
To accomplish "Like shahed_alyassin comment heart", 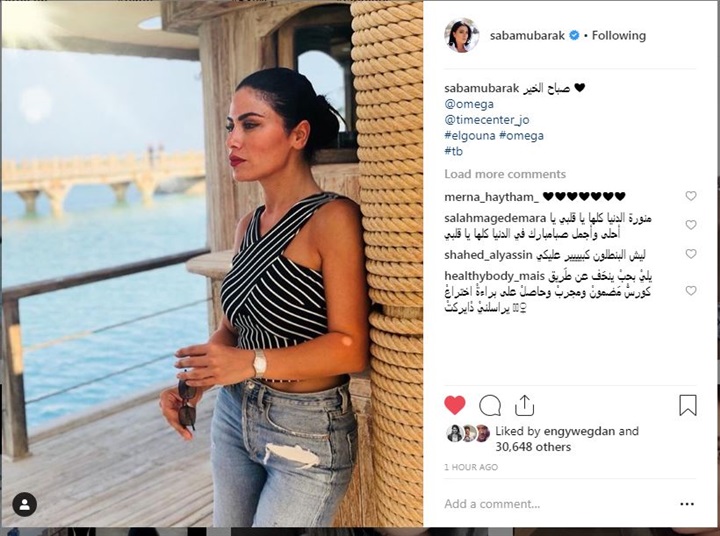I will click(691, 254).
